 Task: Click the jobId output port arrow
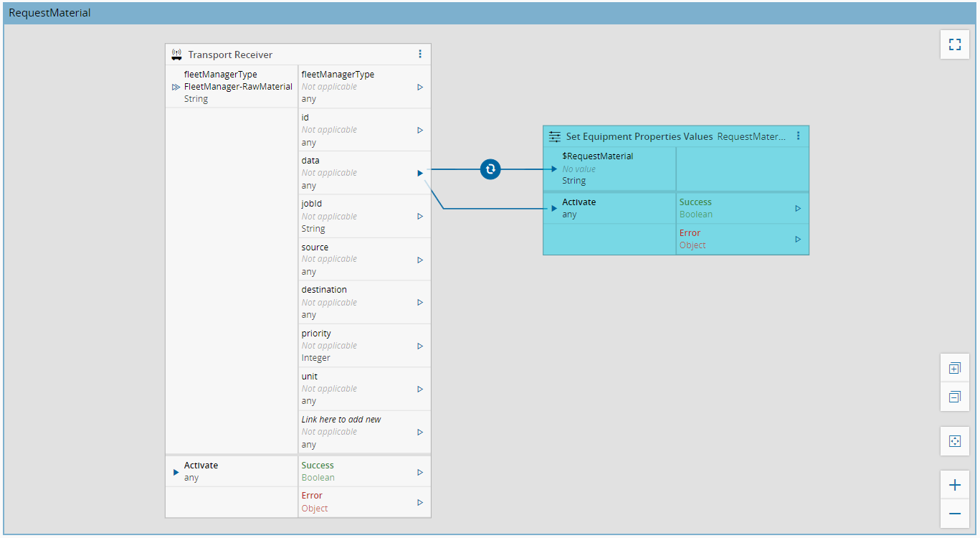[x=420, y=216]
